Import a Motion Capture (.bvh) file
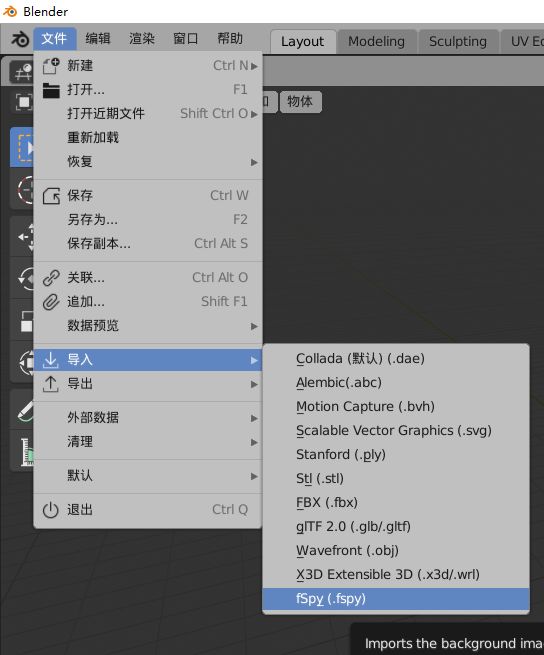 point(396,406)
